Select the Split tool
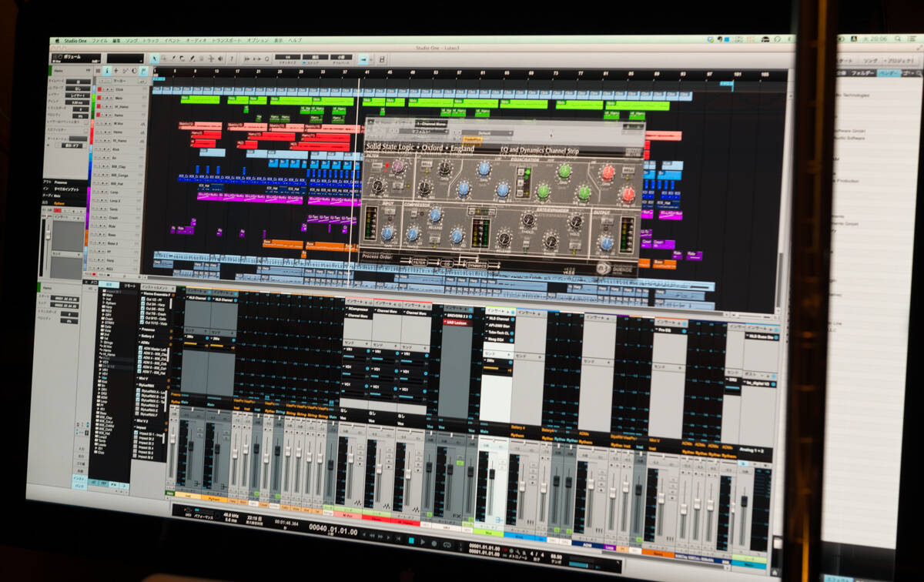This screenshot has height=582, width=924. (x=173, y=59)
